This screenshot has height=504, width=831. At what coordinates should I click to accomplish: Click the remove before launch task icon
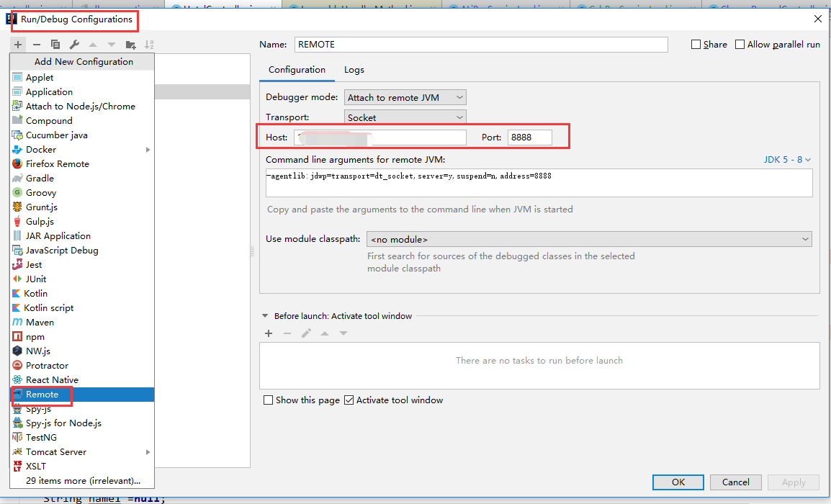click(x=287, y=333)
